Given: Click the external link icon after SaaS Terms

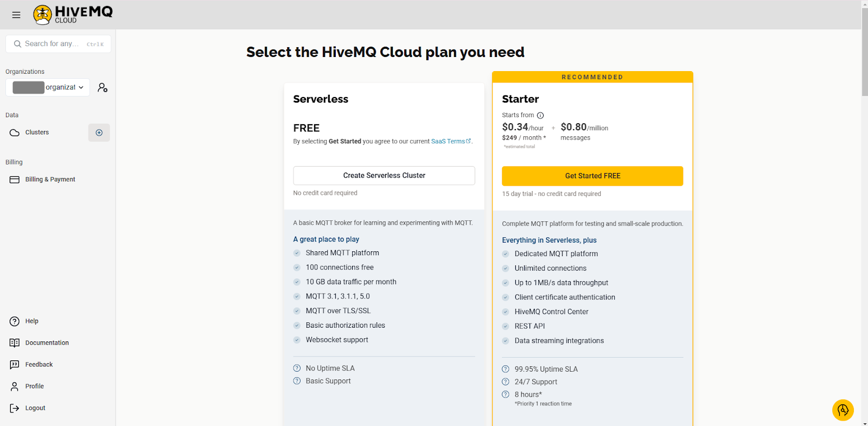Looking at the screenshot, I should (x=469, y=141).
